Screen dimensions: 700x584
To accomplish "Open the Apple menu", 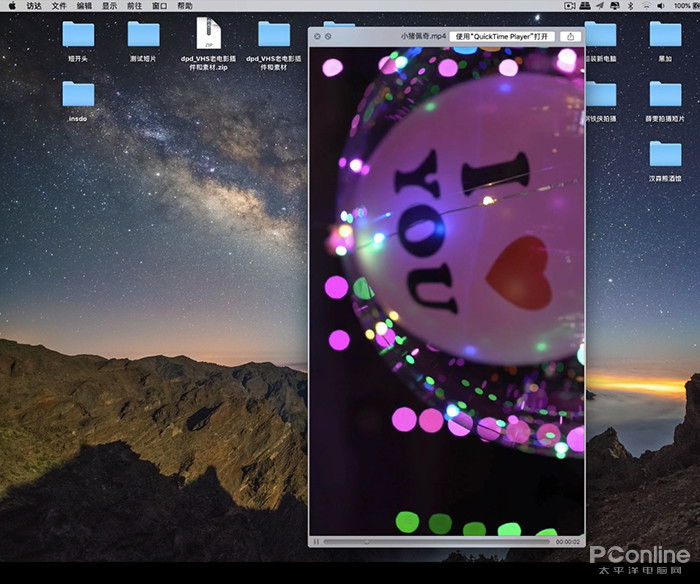I will click(x=12, y=6).
